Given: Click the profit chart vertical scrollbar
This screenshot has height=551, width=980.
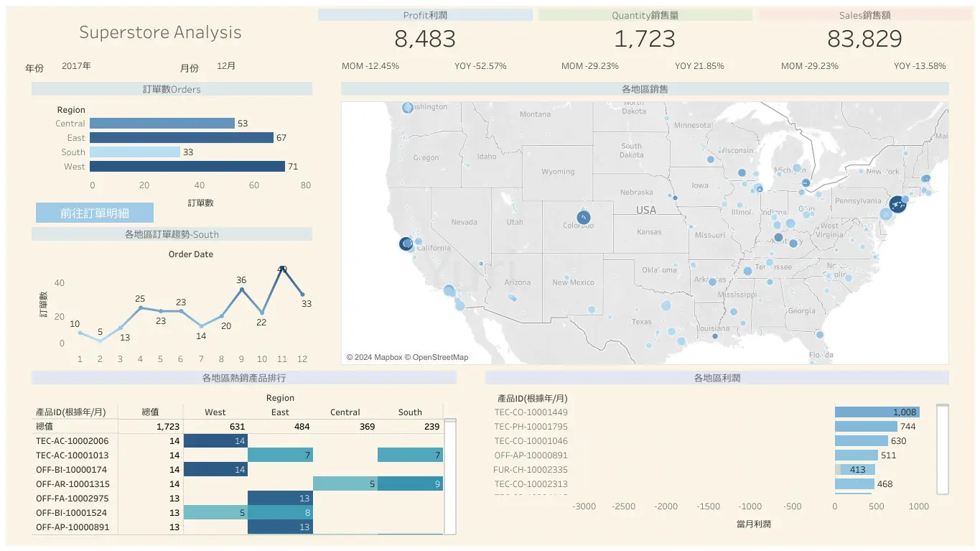Looking at the screenshot, I should pos(943,449).
